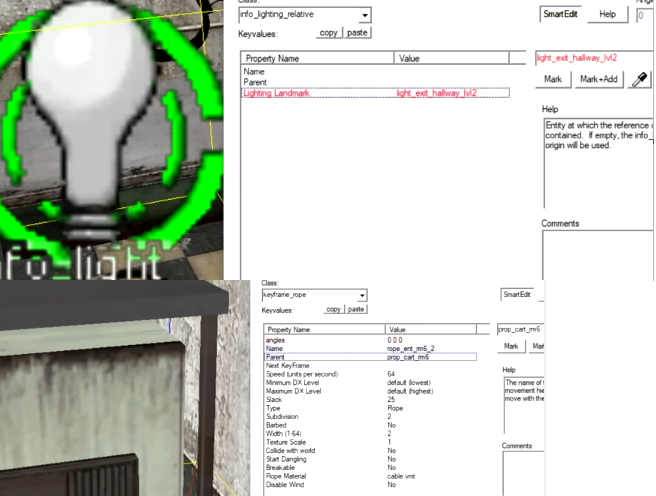Click paste button under keyframe_rope class

tap(356, 309)
